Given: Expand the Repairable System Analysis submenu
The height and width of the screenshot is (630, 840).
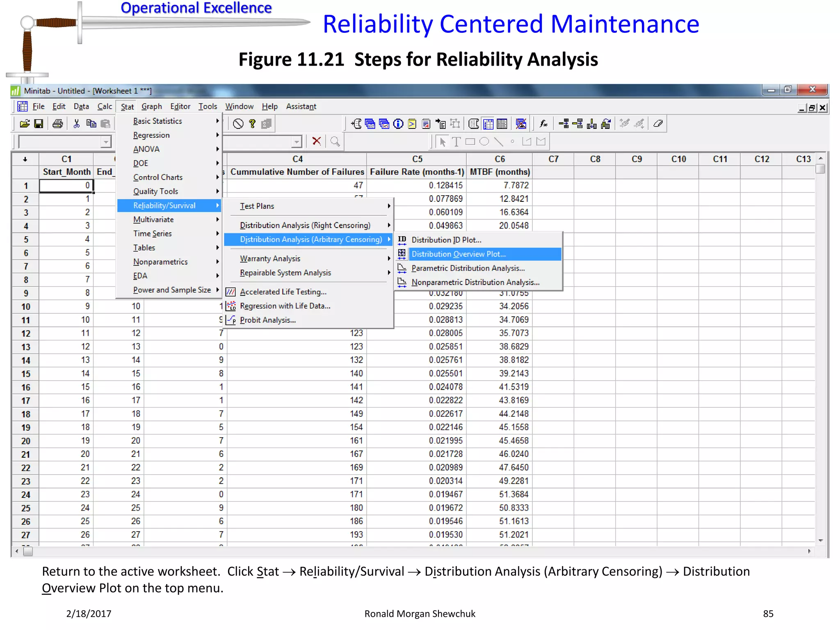Looking at the screenshot, I should [x=309, y=273].
